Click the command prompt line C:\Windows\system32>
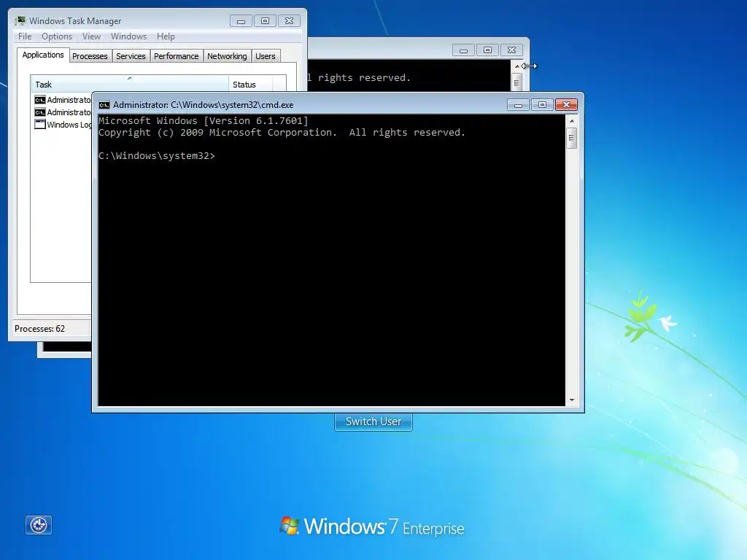 coord(157,156)
